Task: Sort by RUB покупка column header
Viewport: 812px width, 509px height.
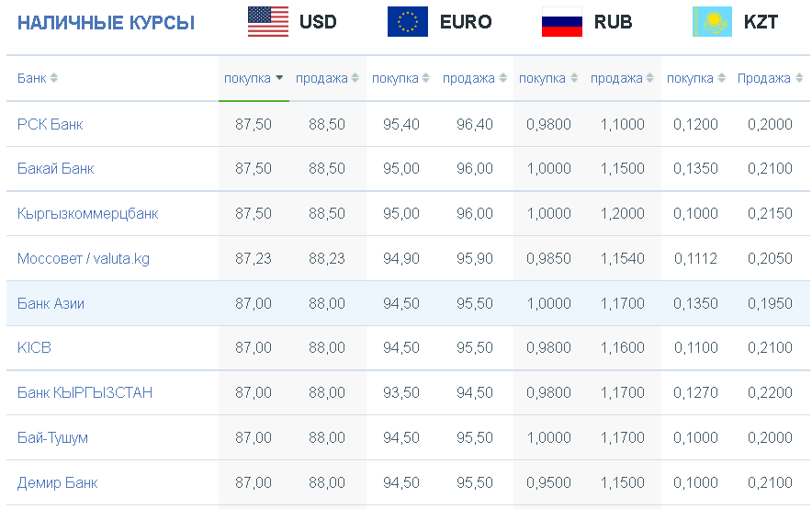Action: [542, 78]
